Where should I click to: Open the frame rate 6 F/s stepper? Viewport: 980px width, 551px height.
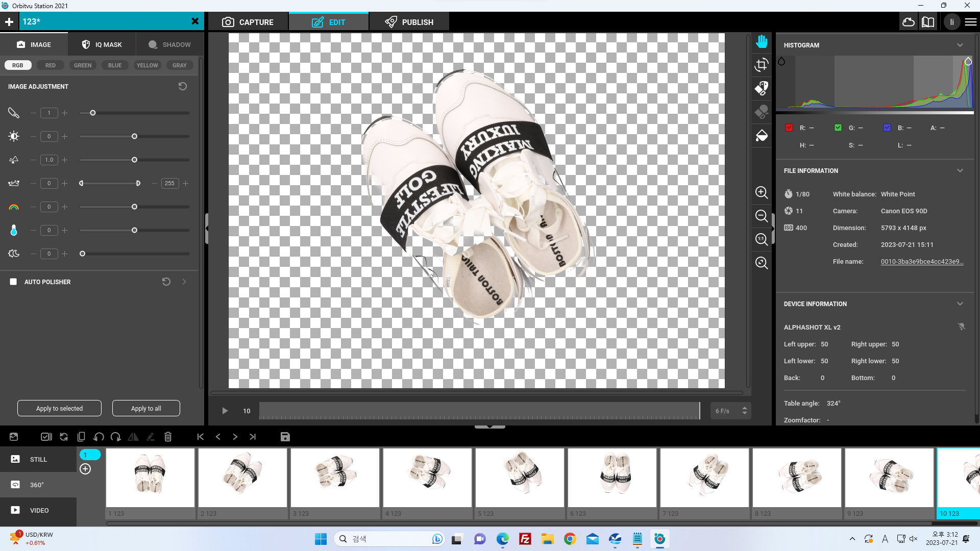click(x=745, y=411)
